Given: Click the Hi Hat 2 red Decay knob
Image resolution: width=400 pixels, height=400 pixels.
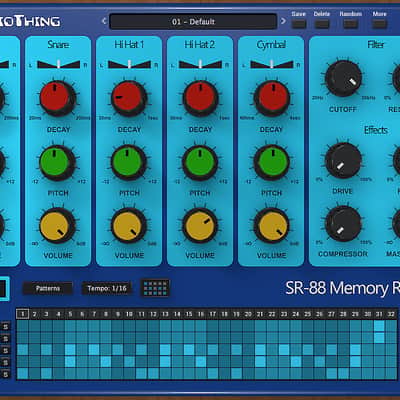Looking at the screenshot, I should [200, 98].
